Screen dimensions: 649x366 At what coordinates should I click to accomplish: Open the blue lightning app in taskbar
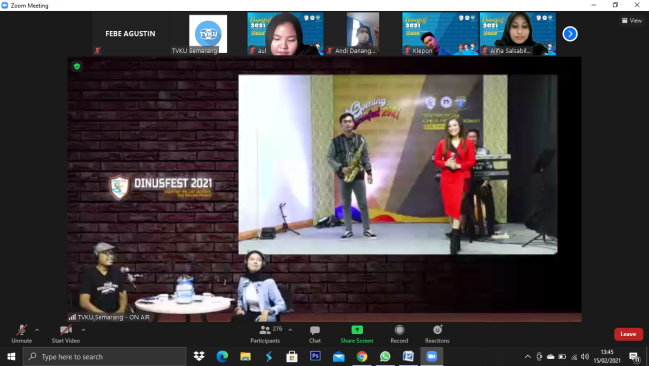point(269,356)
